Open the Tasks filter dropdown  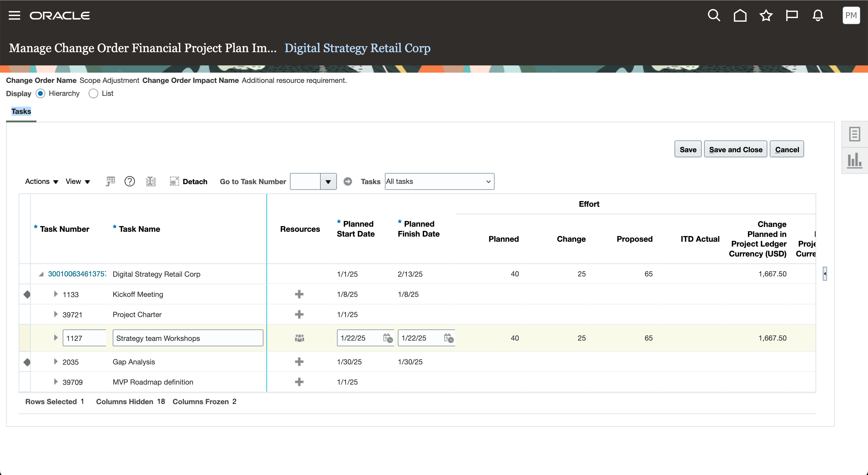click(439, 181)
